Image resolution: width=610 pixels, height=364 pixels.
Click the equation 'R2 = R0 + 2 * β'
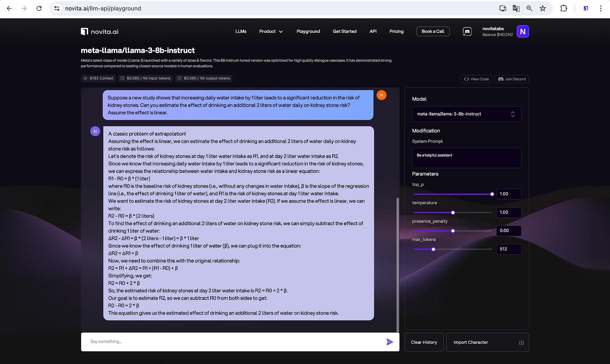pyautogui.click(x=124, y=283)
